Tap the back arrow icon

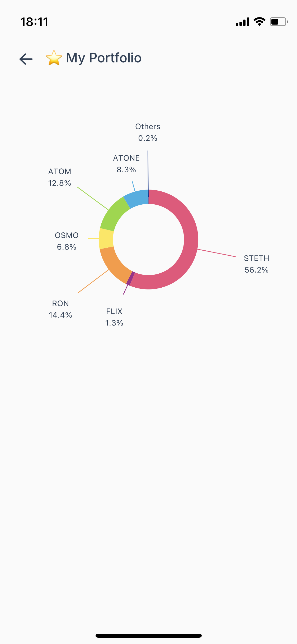[x=26, y=59]
